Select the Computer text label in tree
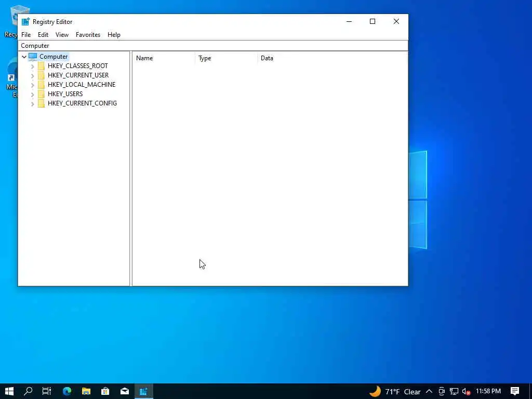The height and width of the screenshot is (399, 532). click(x=54, y=57)
